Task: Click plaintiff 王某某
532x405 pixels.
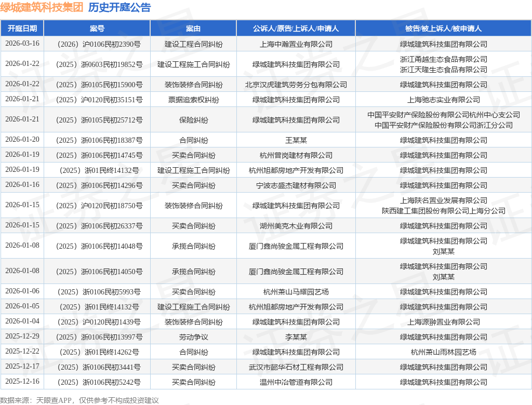Action: (296, 140)
